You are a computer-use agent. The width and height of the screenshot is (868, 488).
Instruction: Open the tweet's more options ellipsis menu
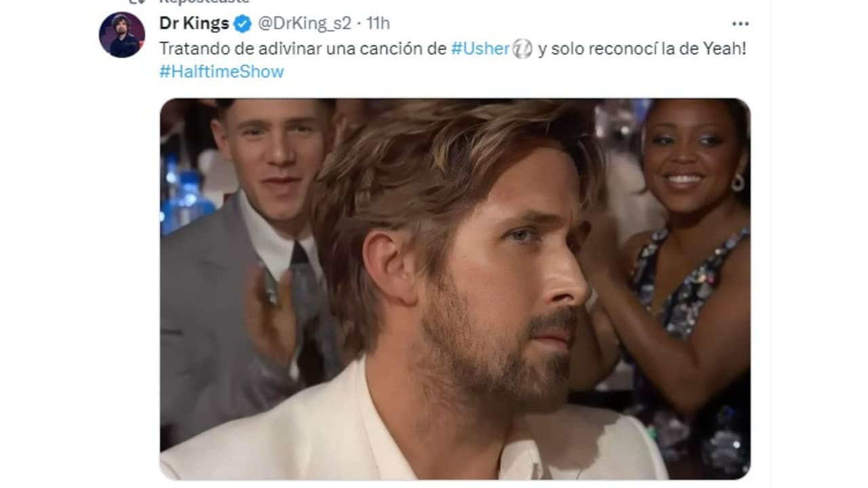coord(740,24)
